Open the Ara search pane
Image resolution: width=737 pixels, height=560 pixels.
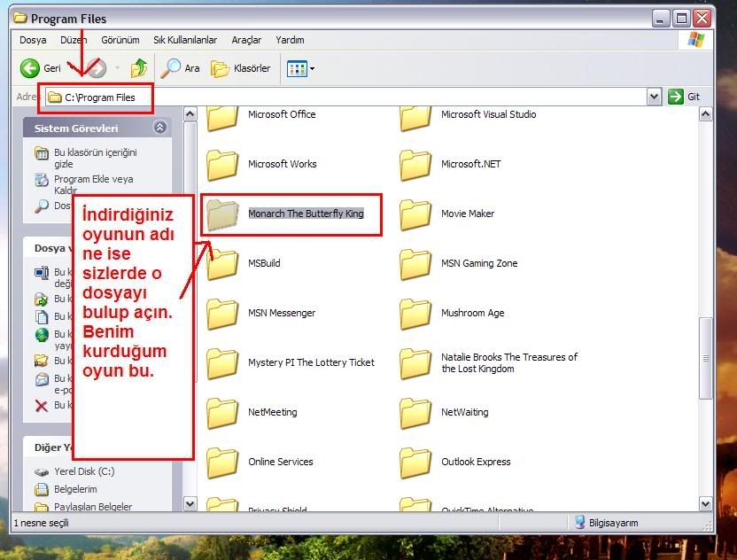point(180,68)
